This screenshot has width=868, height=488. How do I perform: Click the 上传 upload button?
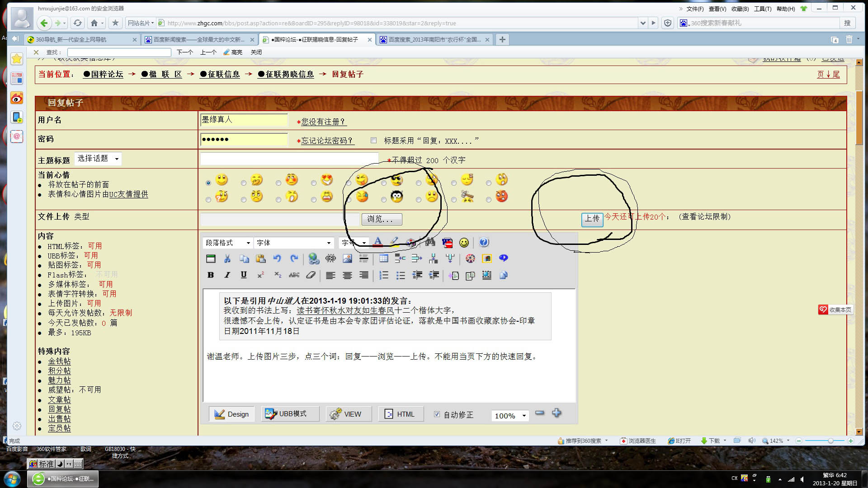[592, 219]
